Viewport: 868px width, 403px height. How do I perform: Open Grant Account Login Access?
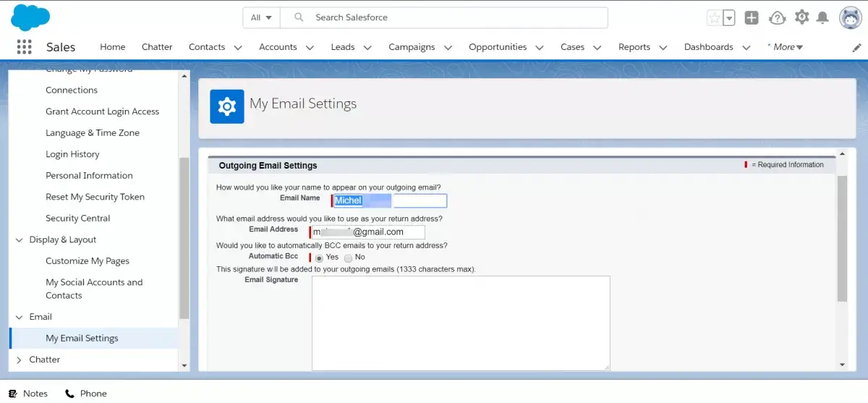tap(102, 111)
